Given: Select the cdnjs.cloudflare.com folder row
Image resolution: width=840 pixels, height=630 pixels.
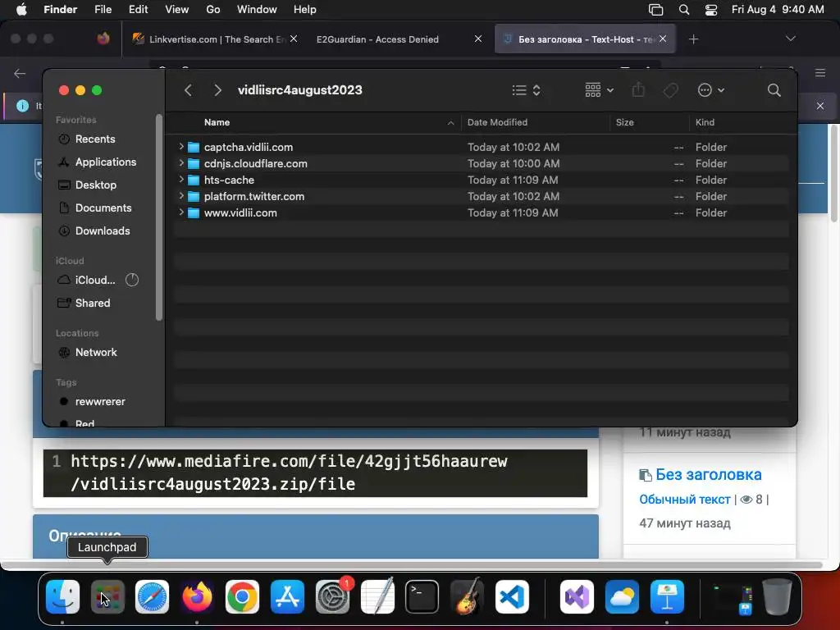Looking at the screenshot, I should coord(481,163).
